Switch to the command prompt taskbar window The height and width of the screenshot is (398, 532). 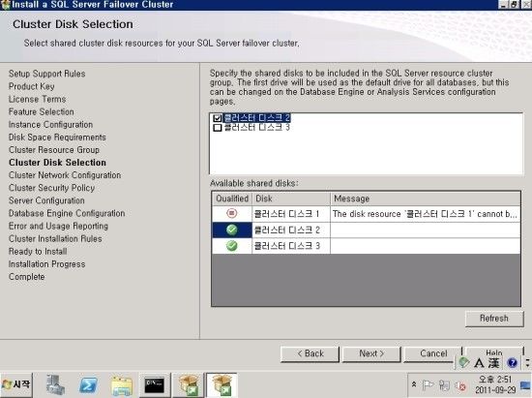[x=155, y=385]
